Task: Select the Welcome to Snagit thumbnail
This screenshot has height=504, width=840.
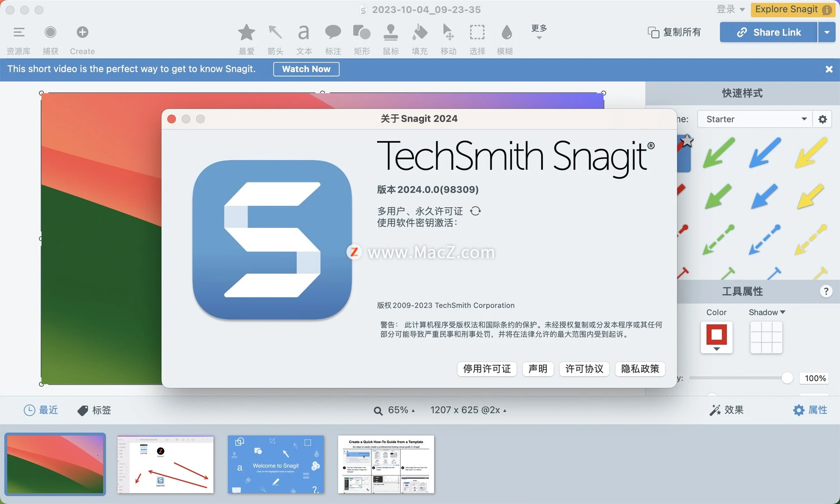Action: coord(276,464)
